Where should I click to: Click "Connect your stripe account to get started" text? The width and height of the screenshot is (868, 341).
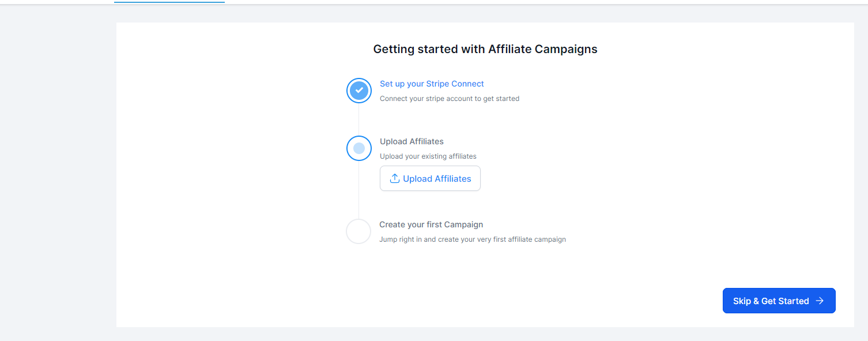pos(450,99)
